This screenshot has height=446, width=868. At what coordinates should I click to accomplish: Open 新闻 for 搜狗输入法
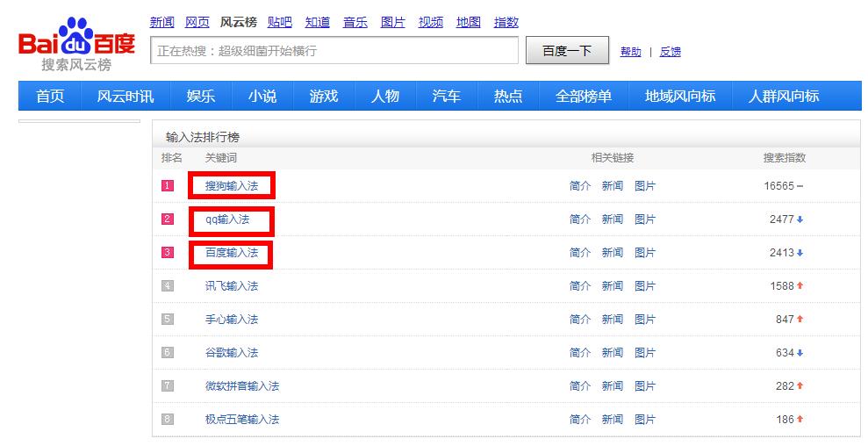pos(613,186)
